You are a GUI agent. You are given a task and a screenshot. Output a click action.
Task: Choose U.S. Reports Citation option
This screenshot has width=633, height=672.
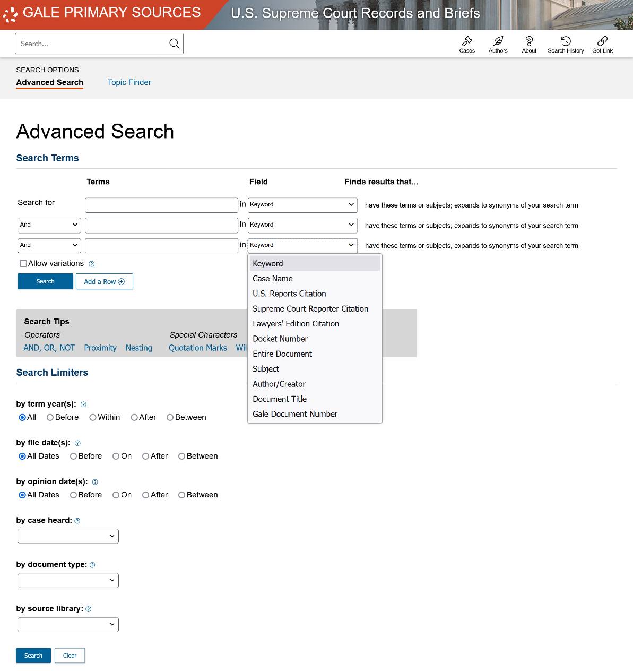315,294
